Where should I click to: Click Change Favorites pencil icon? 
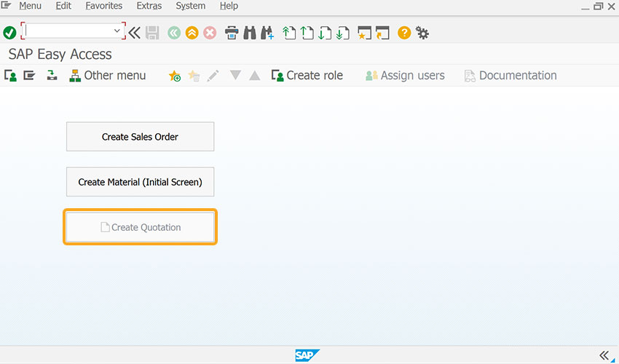[213, 76]
